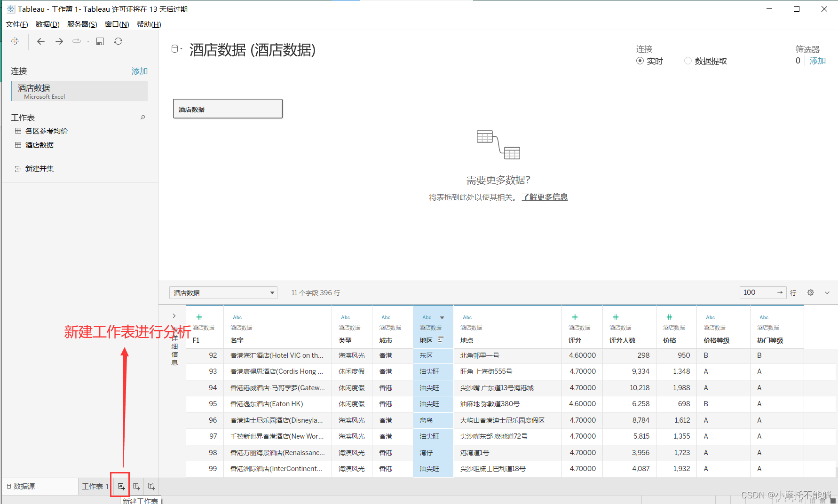Select the 酒店数据 table box on canvas

228,109
